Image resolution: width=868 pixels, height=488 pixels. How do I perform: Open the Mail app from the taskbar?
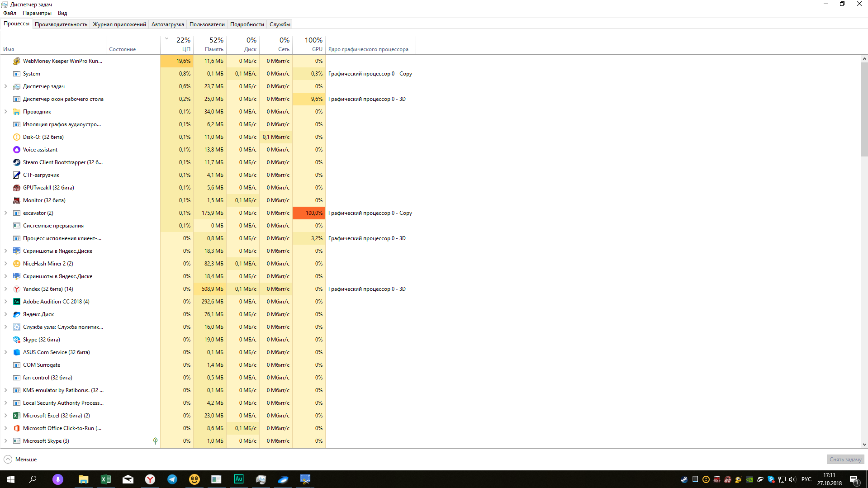[128, 479]
